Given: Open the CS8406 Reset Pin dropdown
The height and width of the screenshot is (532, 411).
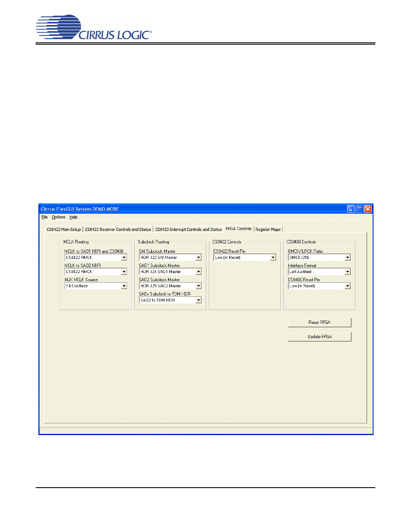Looking at the screenshot, I should point(319,286).
